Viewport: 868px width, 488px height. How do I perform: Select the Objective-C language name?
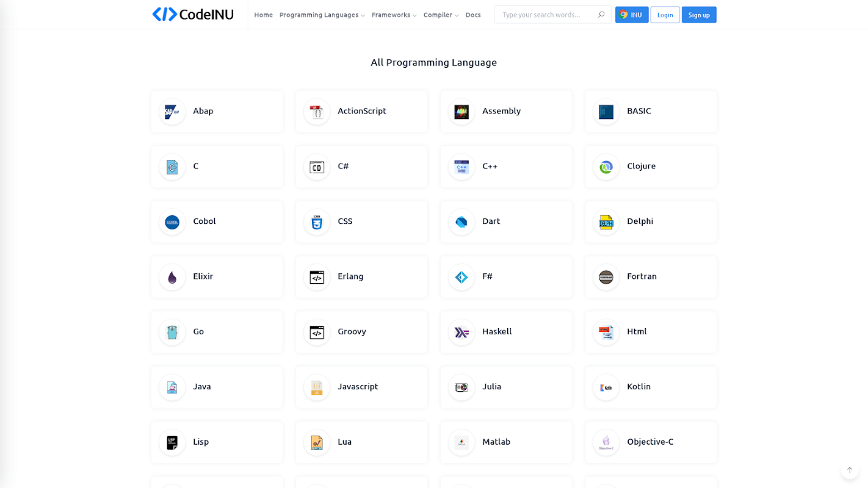[x=651, y=442]
